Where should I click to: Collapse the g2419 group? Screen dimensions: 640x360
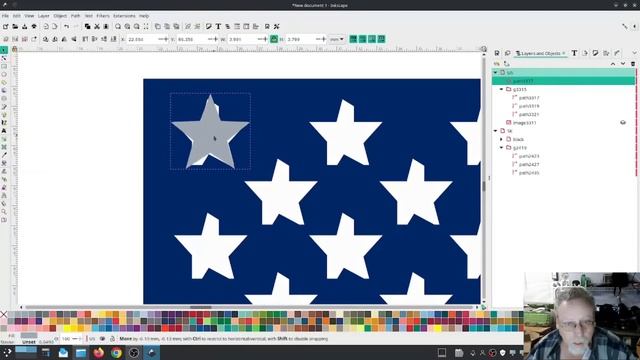502,148
